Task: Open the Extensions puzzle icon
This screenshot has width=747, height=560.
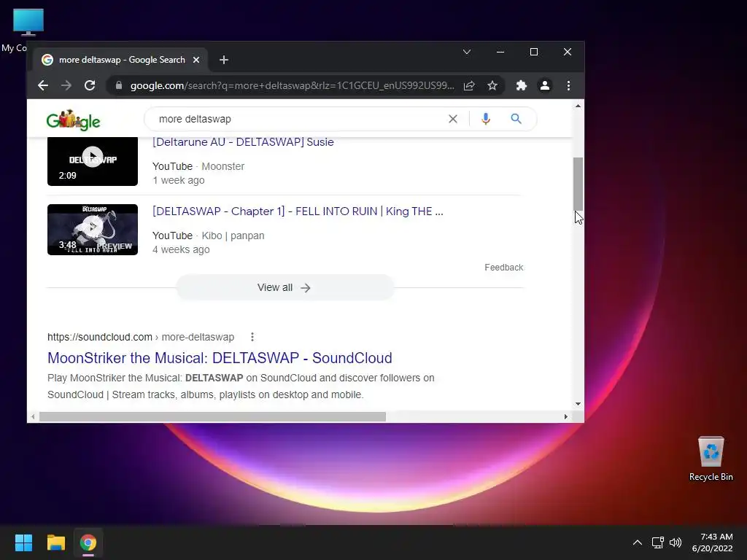Action: tap(521, 86)
